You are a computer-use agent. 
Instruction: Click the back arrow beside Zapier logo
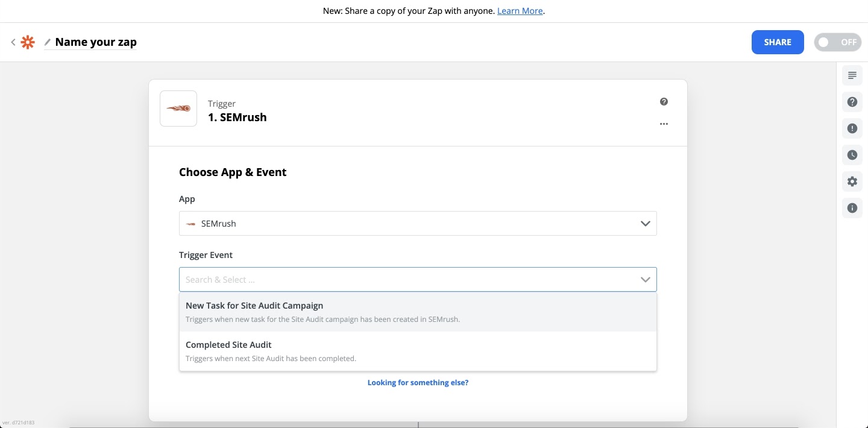(13, 42)
